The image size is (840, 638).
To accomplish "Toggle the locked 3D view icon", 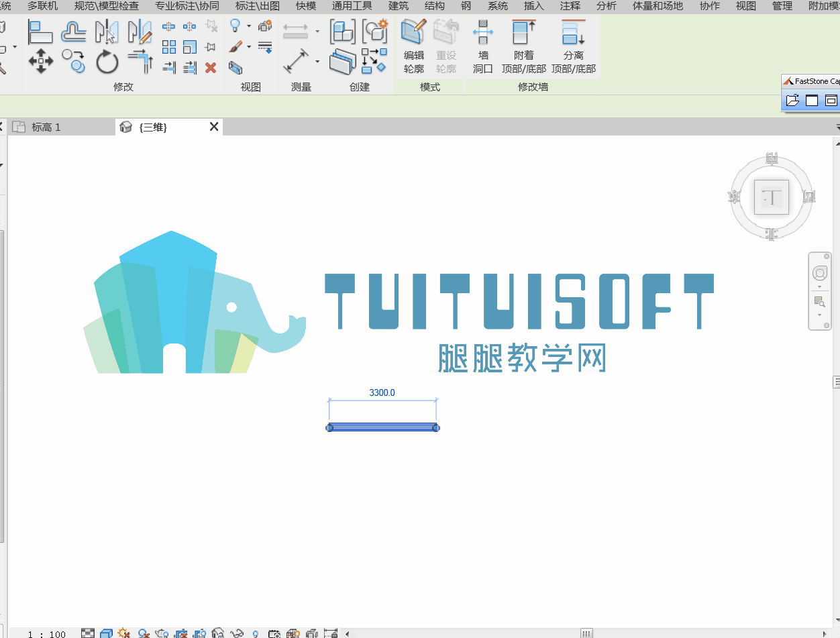I will 217,633.
